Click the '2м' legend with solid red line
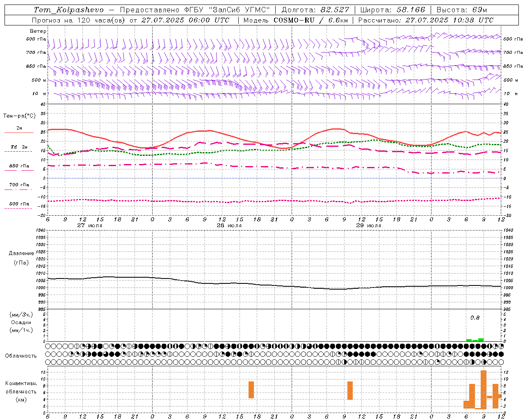Viewport: 525px width, 420px height. tap(19, 128)
